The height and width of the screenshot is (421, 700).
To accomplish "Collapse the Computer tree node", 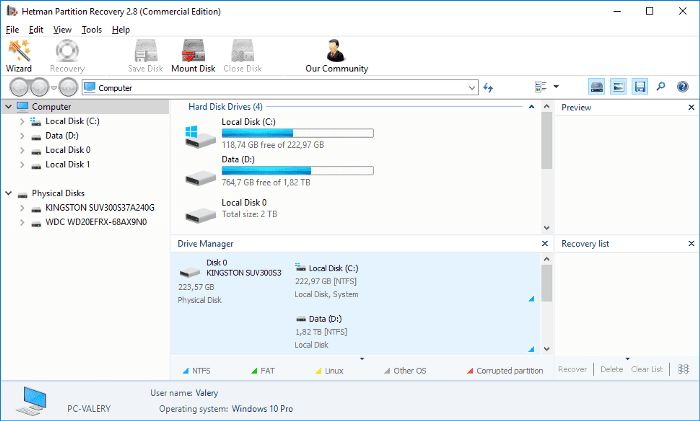I will point(8,107).
